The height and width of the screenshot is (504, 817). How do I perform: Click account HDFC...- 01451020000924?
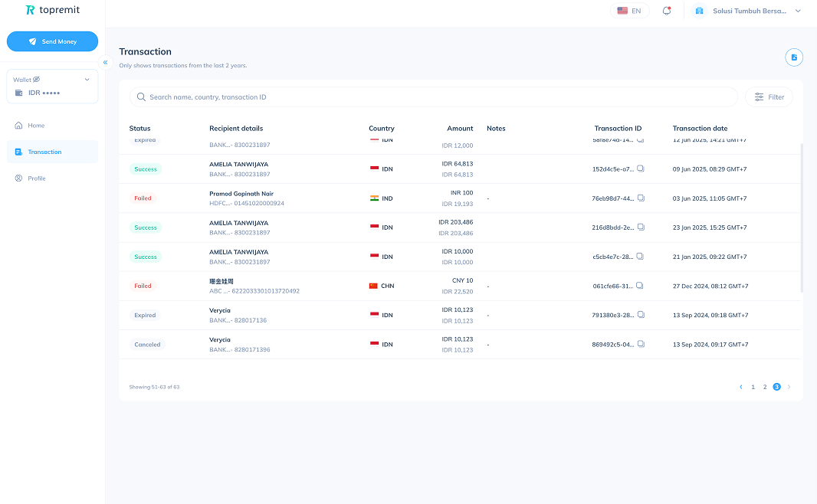247,204
